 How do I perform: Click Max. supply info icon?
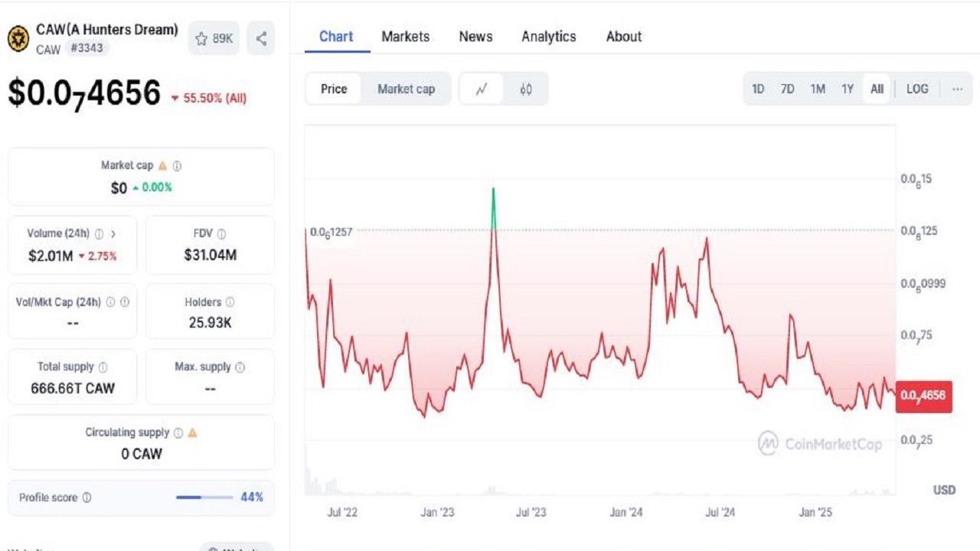tap(240, 367)
